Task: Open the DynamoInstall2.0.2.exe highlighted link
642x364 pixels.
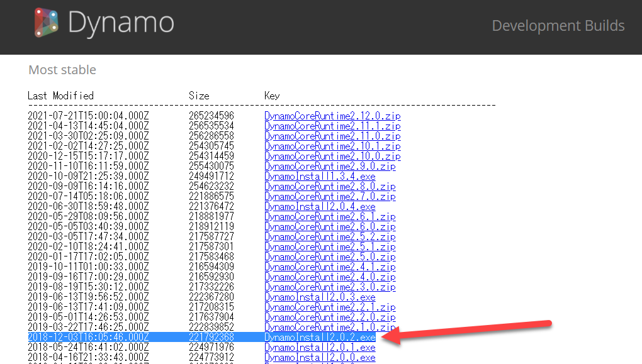Action: click(319, 338)
